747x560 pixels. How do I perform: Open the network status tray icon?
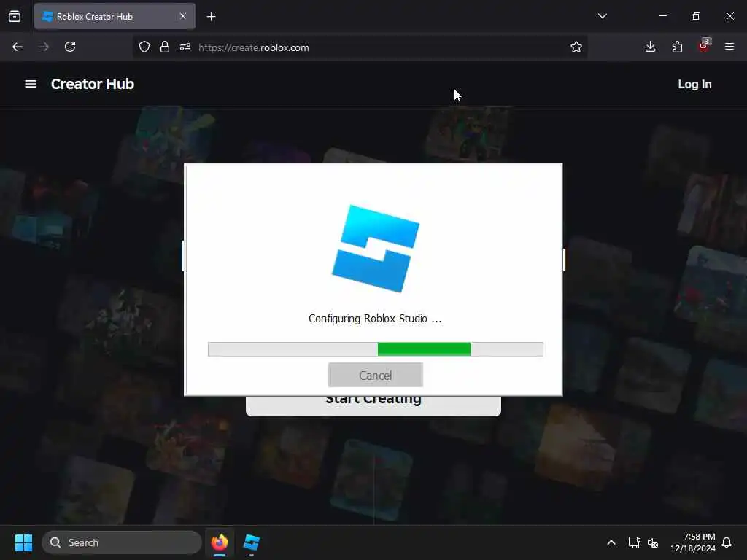pos(634,542)
